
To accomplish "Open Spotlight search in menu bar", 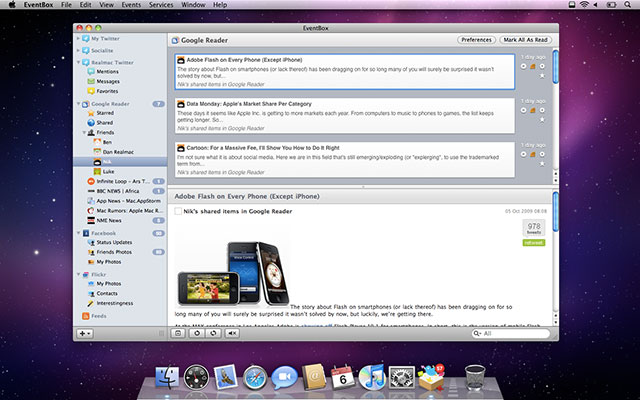I will click(627, 5).
